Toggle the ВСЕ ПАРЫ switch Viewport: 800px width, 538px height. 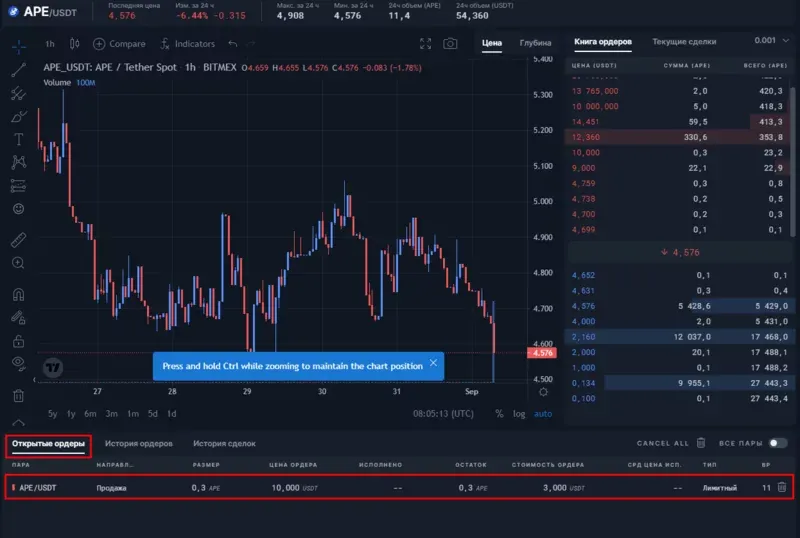coord(778,443)
